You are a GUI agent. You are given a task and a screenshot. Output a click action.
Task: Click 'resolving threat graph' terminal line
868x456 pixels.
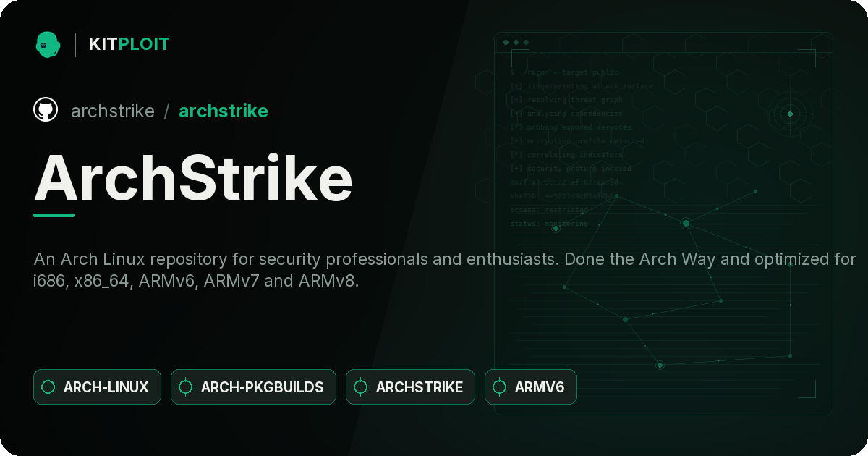click(566, 100)
